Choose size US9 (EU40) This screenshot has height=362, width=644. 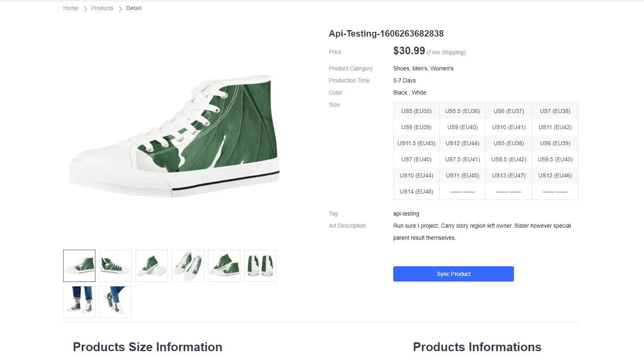pos(462,127)
